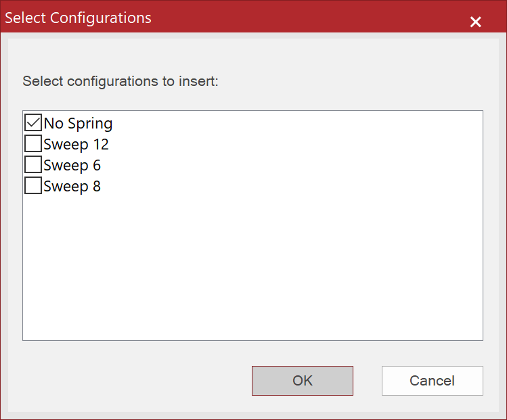Abort inserting configurations via Cancel
The width and height of the screenshot is (507, 420).
coord(433,381)
